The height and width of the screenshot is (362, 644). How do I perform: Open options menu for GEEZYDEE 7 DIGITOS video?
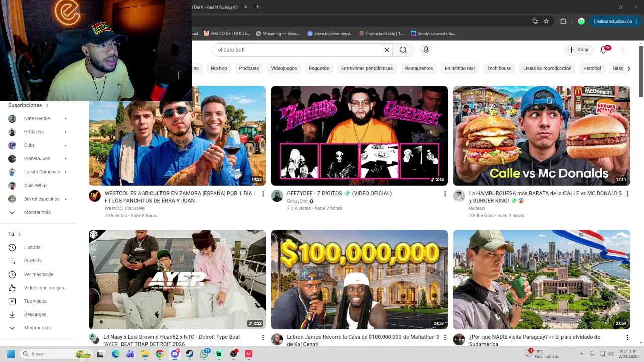445,194
